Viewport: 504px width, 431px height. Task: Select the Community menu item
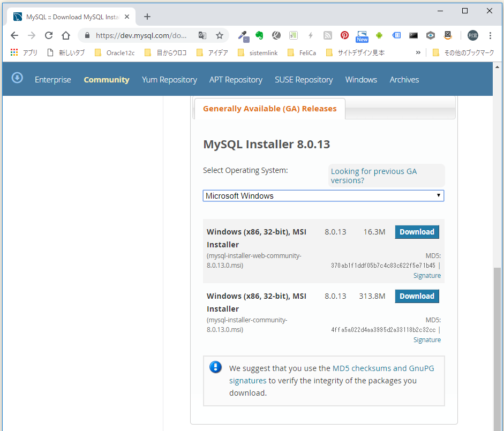pos(107,79)
